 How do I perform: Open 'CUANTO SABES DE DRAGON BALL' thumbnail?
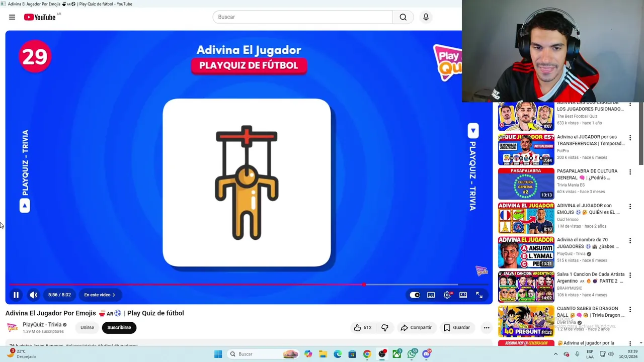[x=526, y=321]
